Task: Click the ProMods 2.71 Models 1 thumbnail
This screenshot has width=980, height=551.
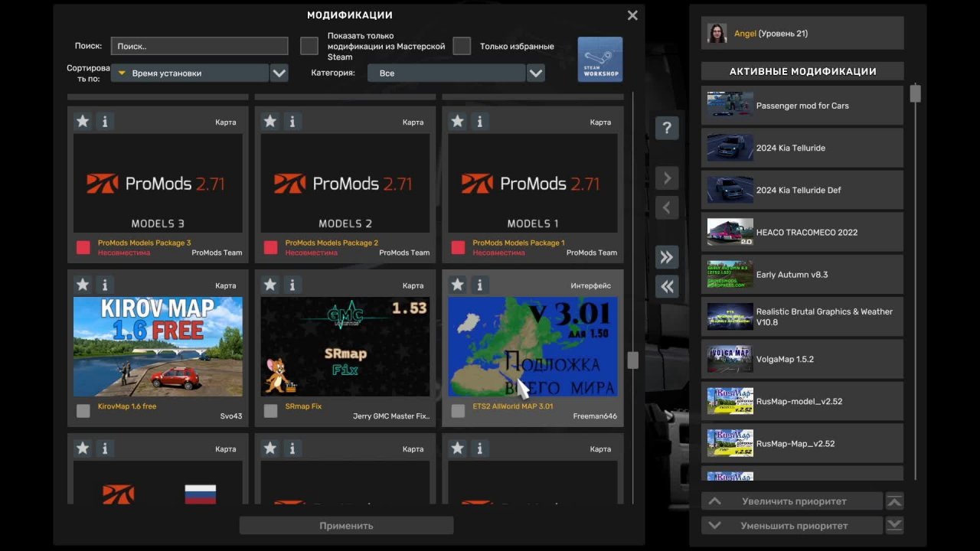Action: 533,184
